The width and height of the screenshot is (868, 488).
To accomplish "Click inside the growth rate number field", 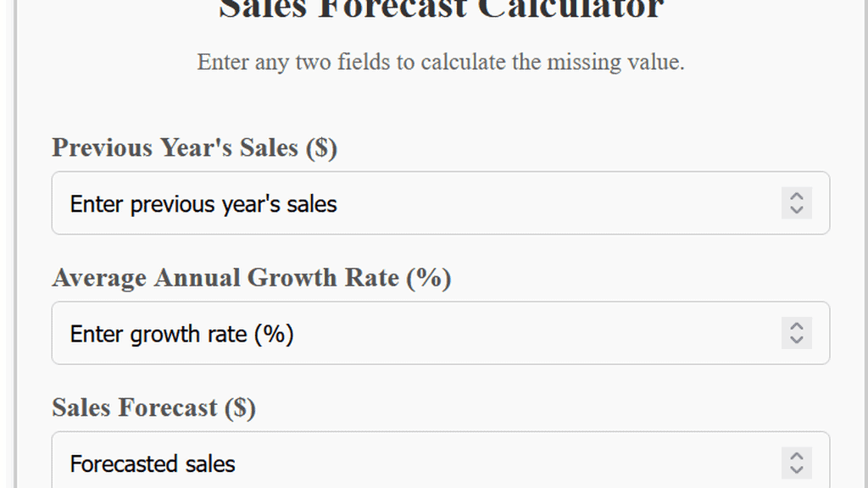I will coord(339,333).
